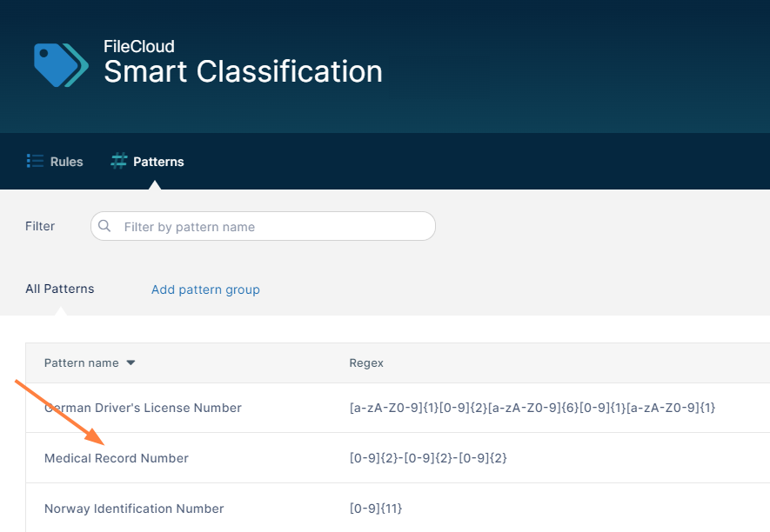Click the Filter label
The image size is (770, 532).
click(40, 226)
